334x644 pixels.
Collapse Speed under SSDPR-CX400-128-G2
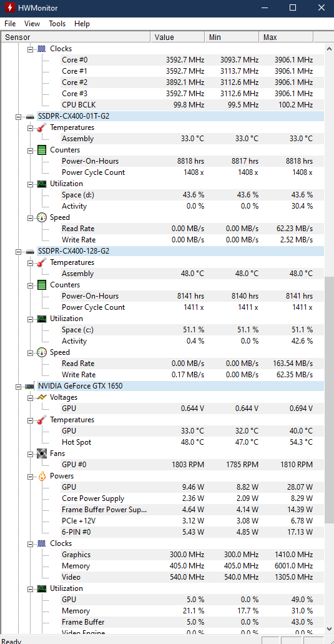pos(30,352)
